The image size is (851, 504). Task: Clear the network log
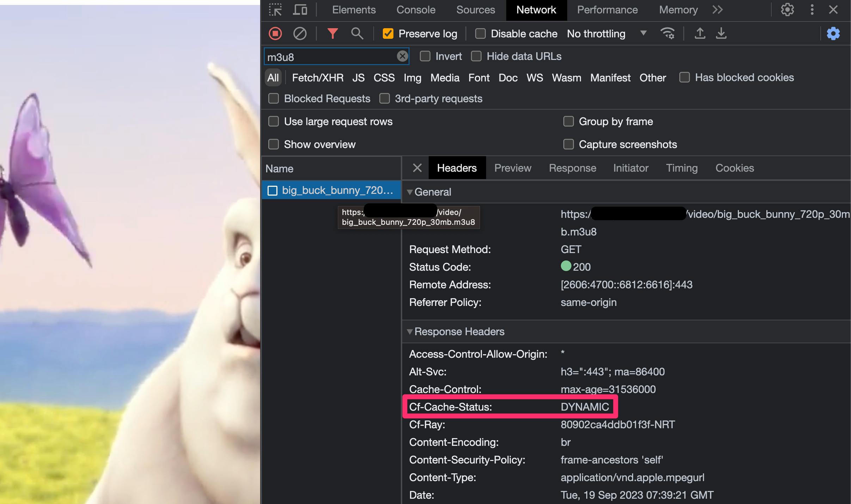300,34
